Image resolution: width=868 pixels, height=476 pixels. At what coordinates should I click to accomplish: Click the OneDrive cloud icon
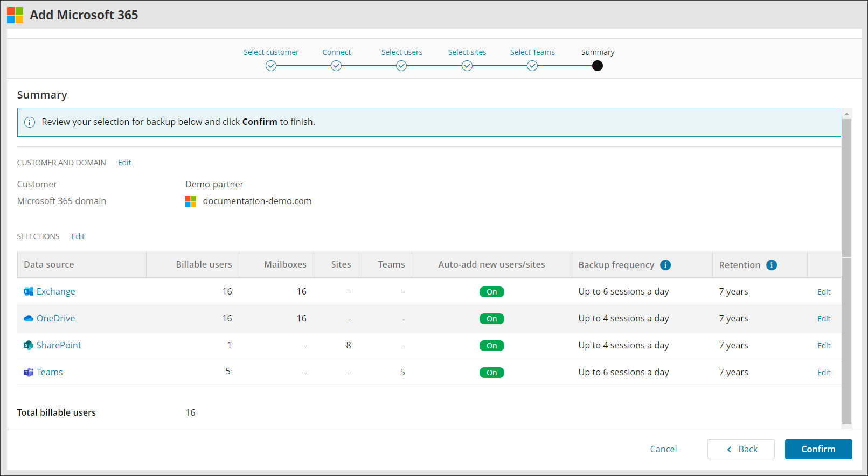click(x=29, y=318)
